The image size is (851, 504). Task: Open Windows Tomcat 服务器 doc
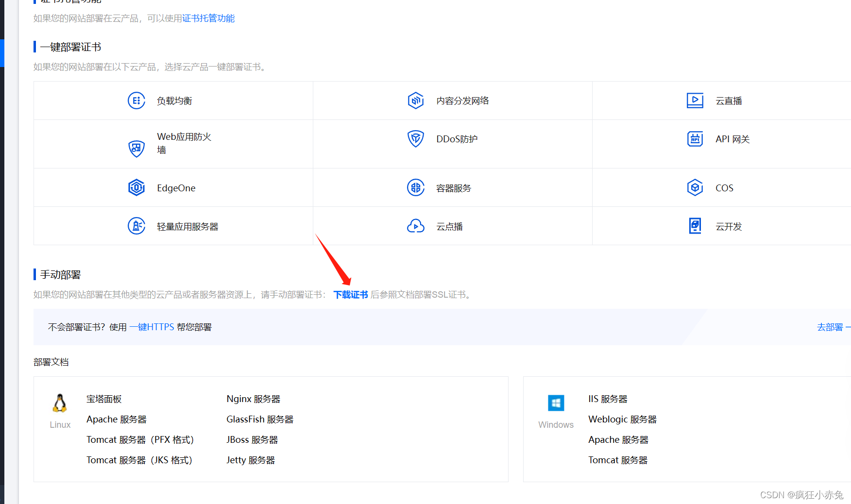tap(618, 460)
